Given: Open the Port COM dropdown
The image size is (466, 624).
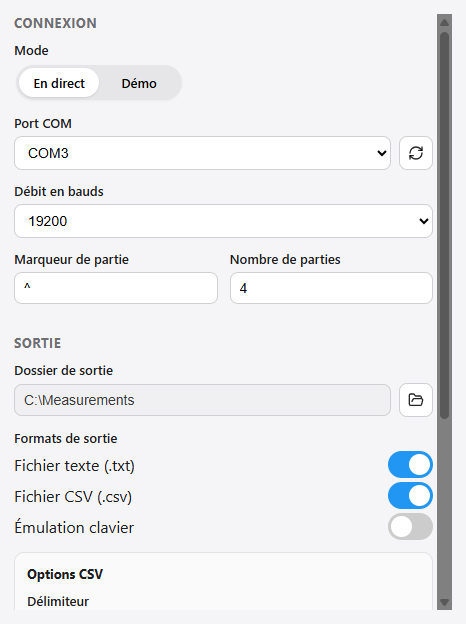Looking at the screenshot, I should pyautogui.click(x=202, y=153).
